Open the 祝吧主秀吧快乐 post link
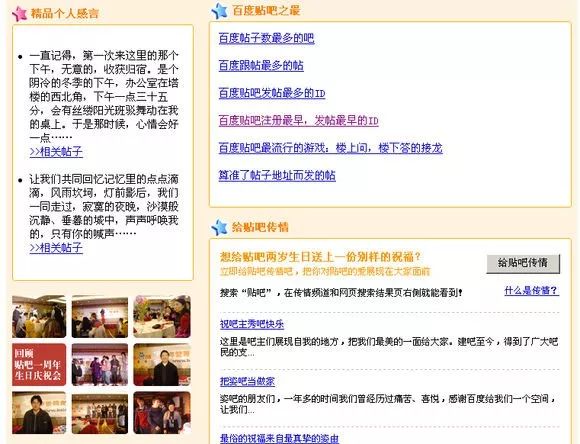Image resolution: width=580 pixels, height=444 pixels. pos(252,324)
